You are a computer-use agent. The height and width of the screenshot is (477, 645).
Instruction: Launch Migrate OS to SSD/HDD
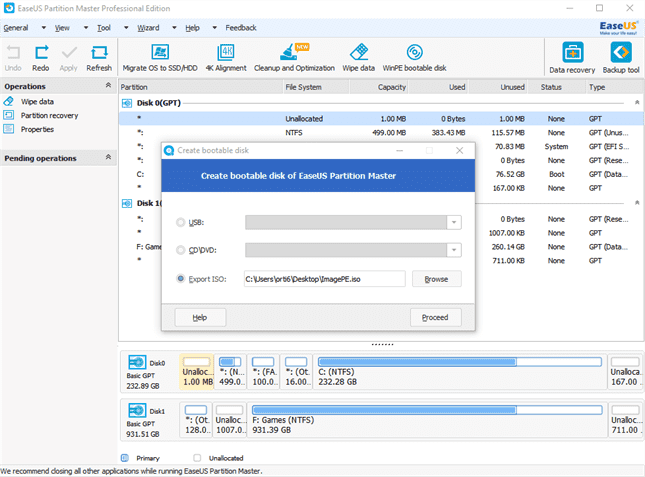160,58
